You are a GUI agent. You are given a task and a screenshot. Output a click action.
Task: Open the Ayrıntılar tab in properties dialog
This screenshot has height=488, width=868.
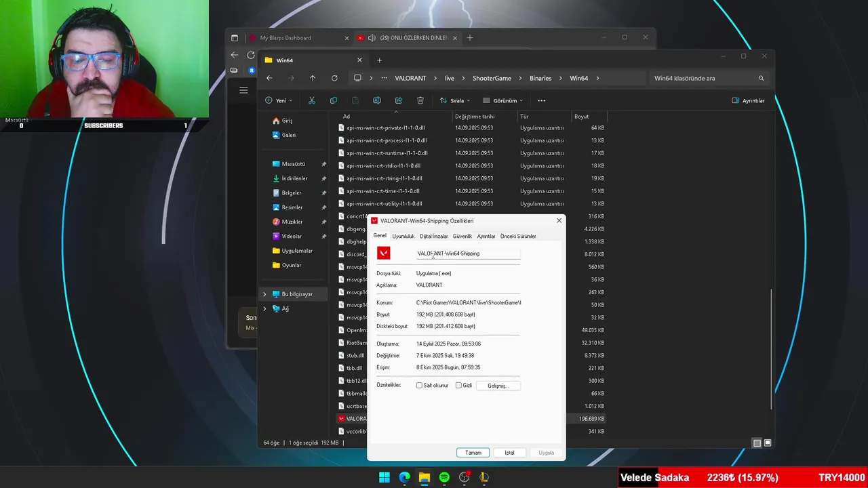tap(486, 236)
